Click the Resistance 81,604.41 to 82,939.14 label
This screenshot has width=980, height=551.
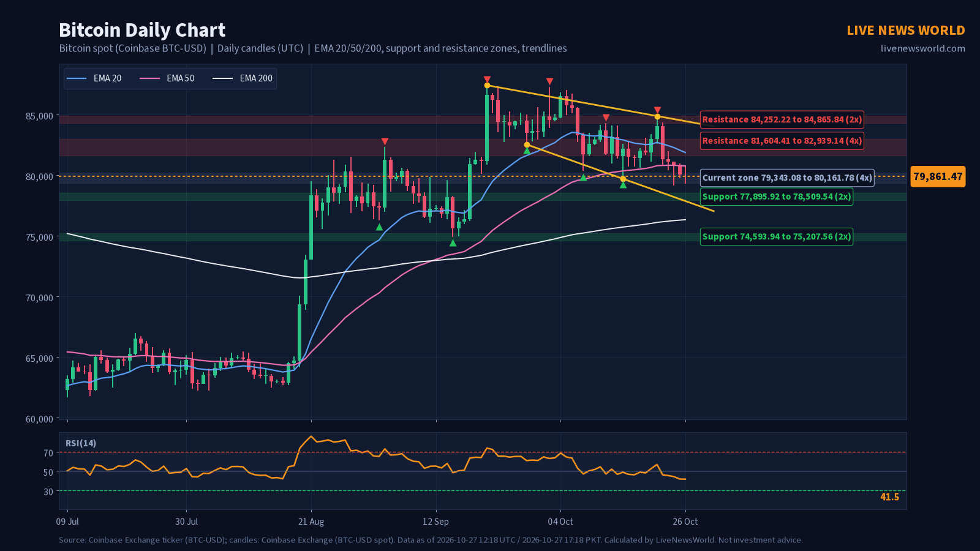tap(782, 141)
